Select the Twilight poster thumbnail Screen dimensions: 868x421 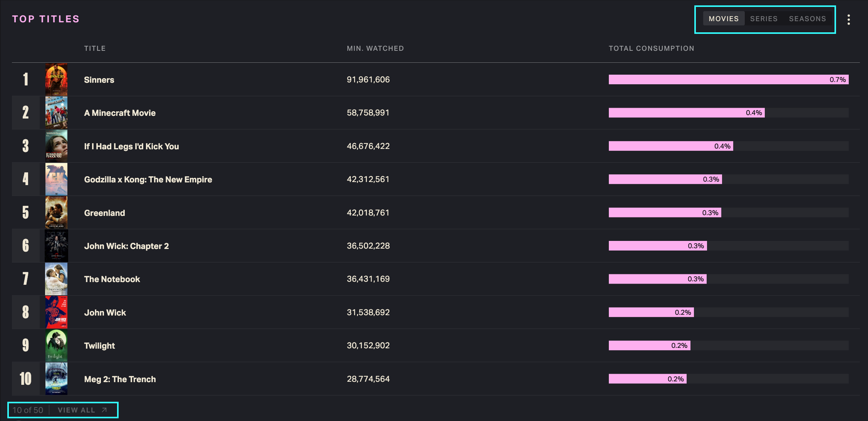[x=56, y=346]
